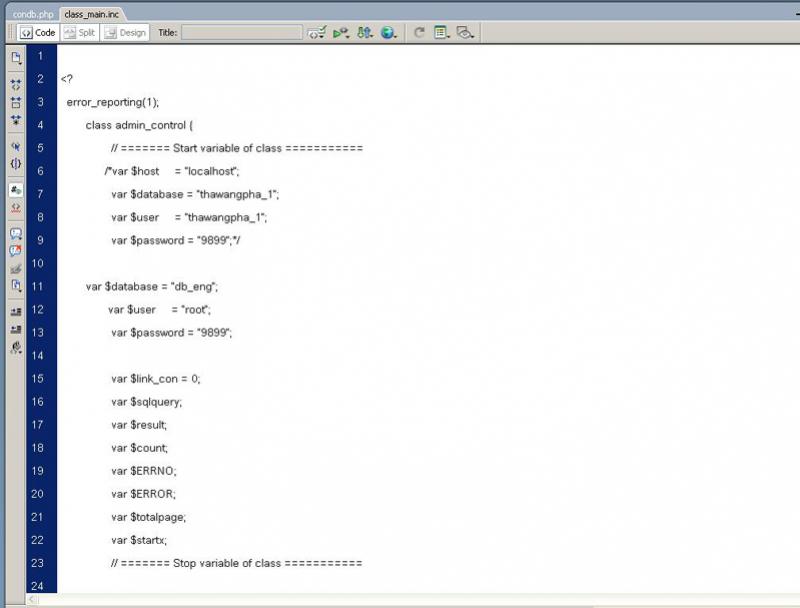Viewport: 800px width, 608px height.
Task: Click the horizontal scrollbar left arrow
Action: pyautogui.click(x=32, y=599)
